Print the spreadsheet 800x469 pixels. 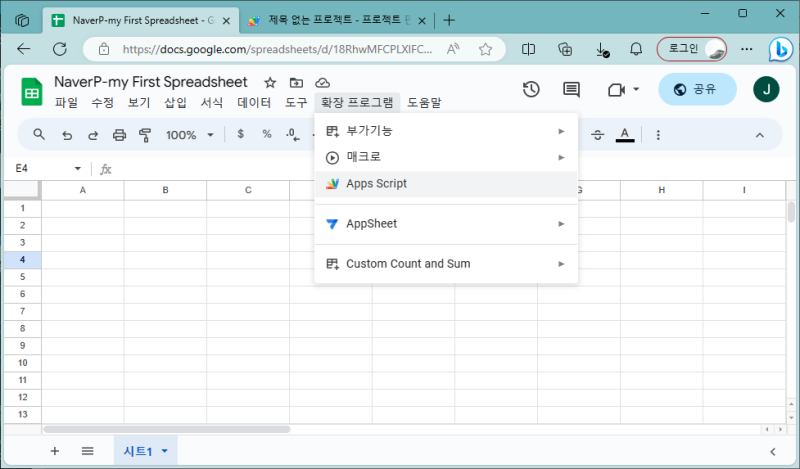[119, 135]
